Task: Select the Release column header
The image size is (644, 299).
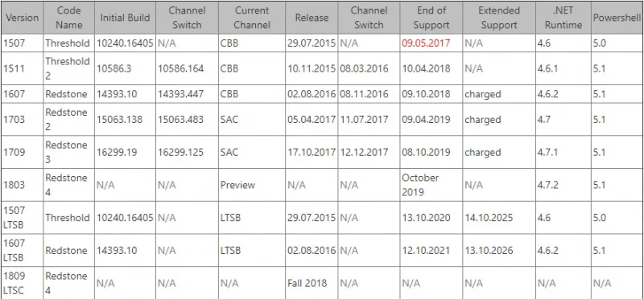Action: [312, 18]
